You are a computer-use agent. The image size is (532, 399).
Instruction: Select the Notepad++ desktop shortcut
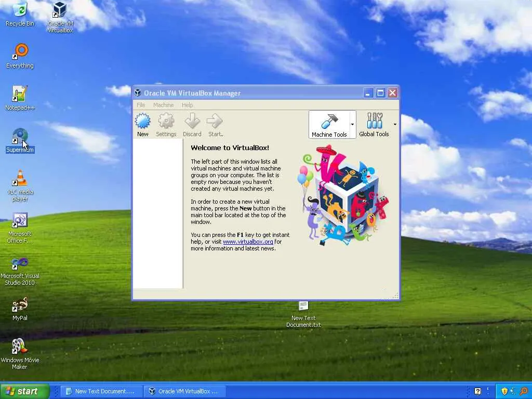point(20,98)
